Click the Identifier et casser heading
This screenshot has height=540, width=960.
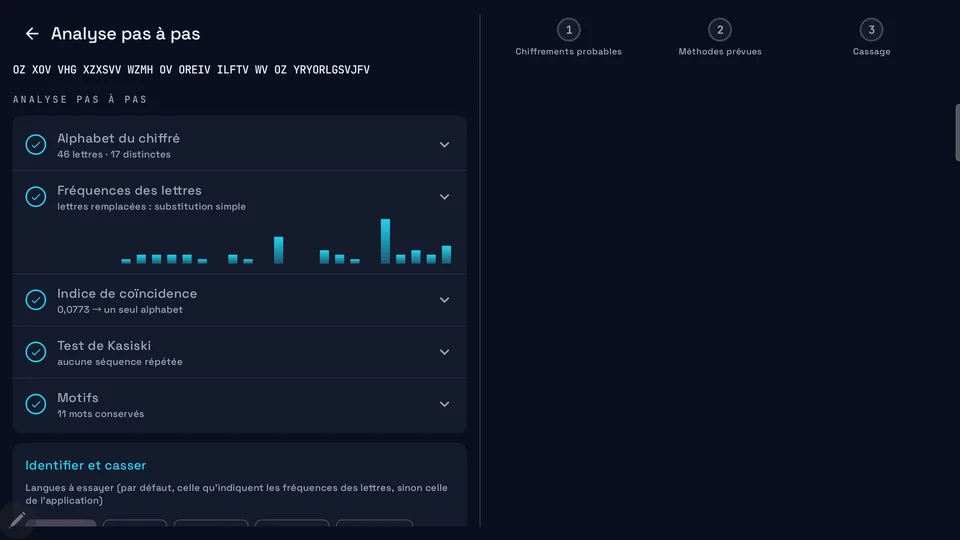(86, 465)
